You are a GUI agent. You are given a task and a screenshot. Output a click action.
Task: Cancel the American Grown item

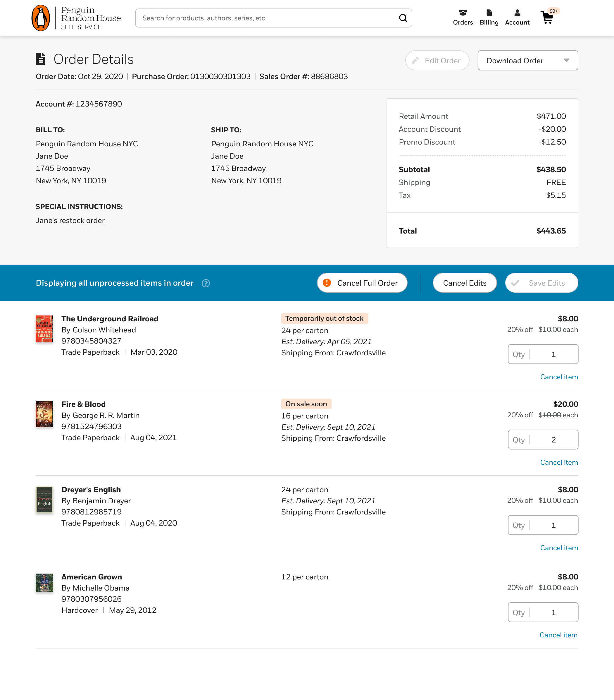558,635
